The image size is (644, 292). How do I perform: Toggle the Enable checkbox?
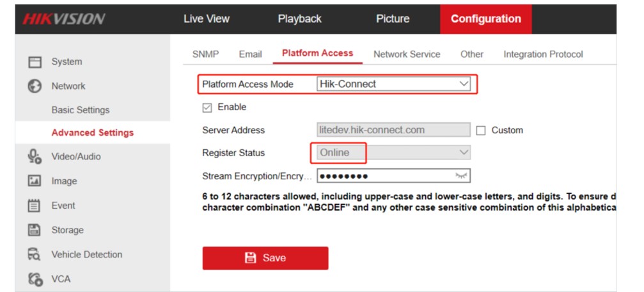pyautogui.click(x=207, y=107)
